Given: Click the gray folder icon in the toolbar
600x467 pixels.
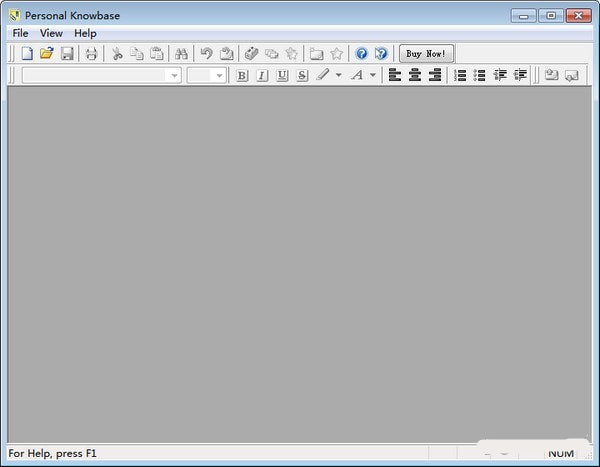Looking at the screenshot, I should [316, 54].
